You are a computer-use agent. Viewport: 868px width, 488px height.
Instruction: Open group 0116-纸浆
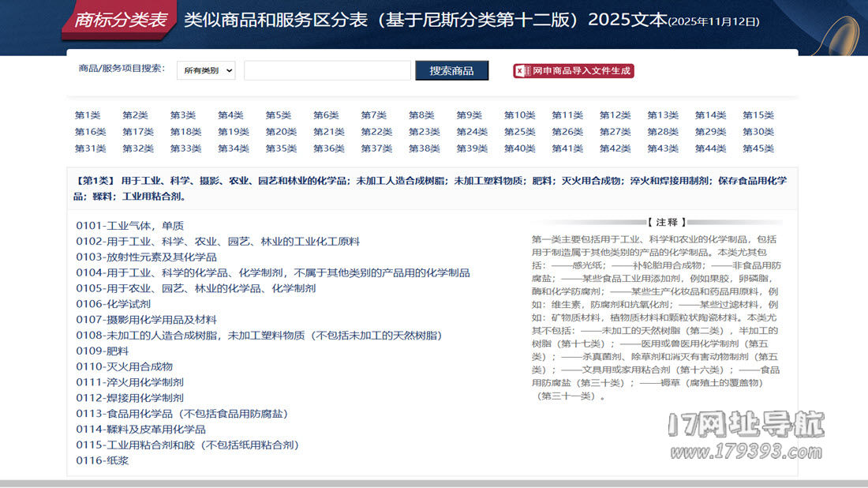tap(102, 460)
